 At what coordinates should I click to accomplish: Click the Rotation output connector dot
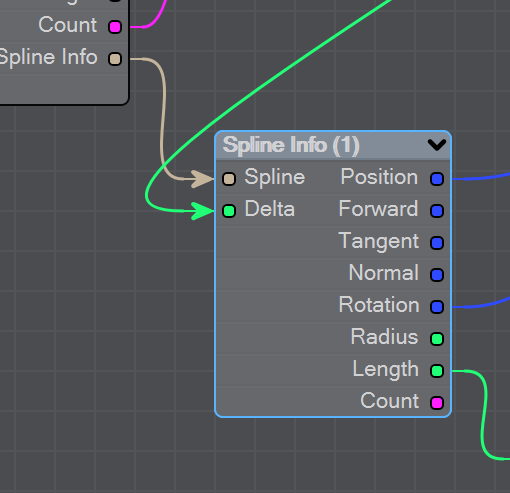(x=437, y=307)
